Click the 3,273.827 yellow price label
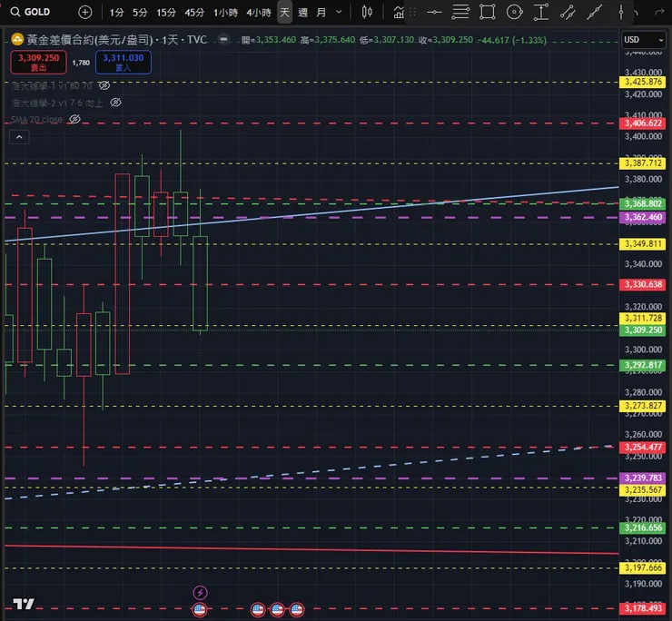The width and height of the screenshot is (672, 621). [x=643, y=406]
